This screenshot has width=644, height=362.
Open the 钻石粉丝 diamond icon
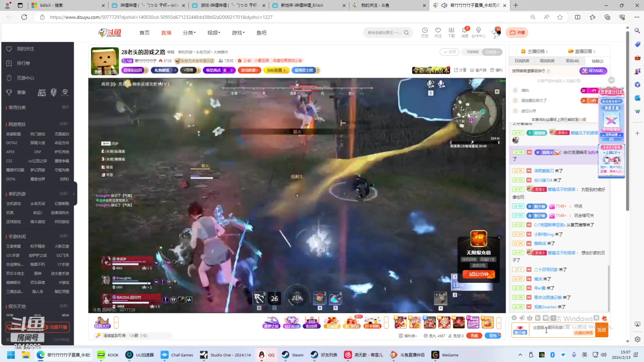click(291, 322)
